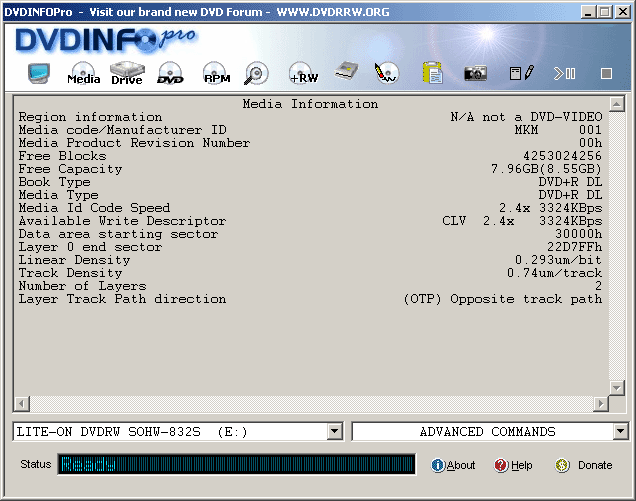The width and height of the screenshot is (636, 501).
Task: Click the 'Region information' row label
Action: pyautogui.click(x=90, y=117)
